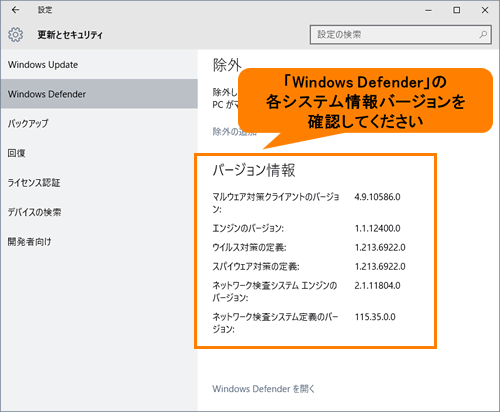Close the settings window
The image size is (500, 412).
485,10
